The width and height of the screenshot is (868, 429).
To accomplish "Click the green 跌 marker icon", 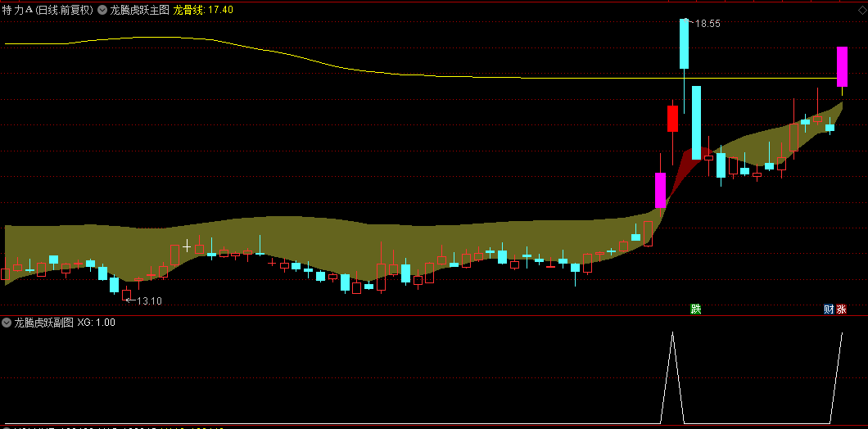I will [x=696, y=309].
